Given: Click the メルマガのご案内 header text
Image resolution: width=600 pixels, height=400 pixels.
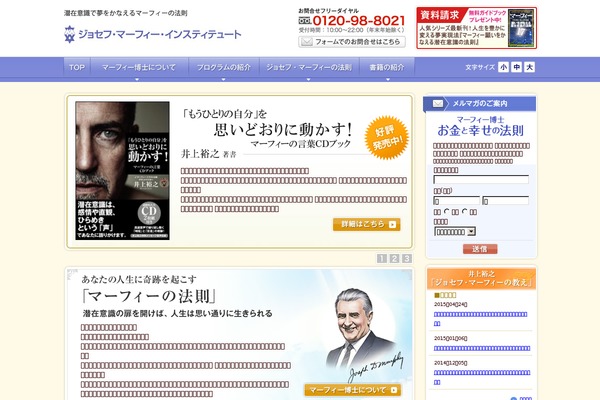Looking at the screenshot, I should point(480,104).
